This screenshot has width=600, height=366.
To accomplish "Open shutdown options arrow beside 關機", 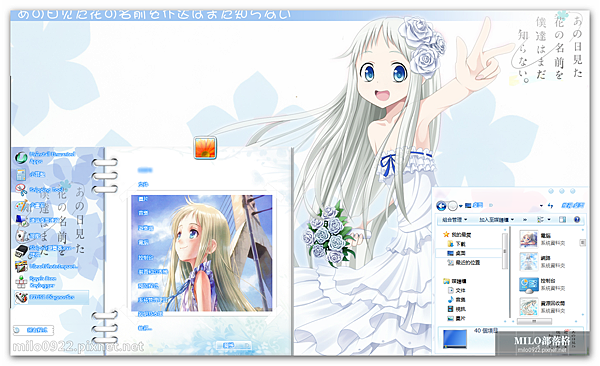I will 247,345.
